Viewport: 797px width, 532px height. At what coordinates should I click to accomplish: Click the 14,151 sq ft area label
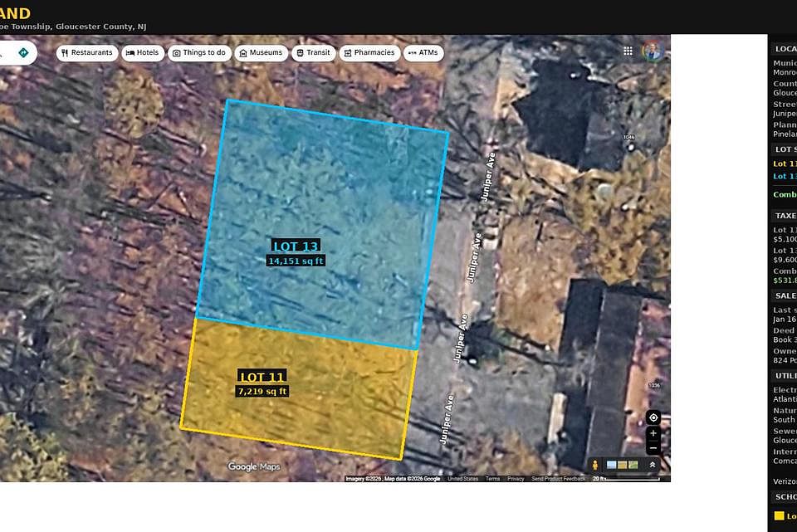point(296,261)
